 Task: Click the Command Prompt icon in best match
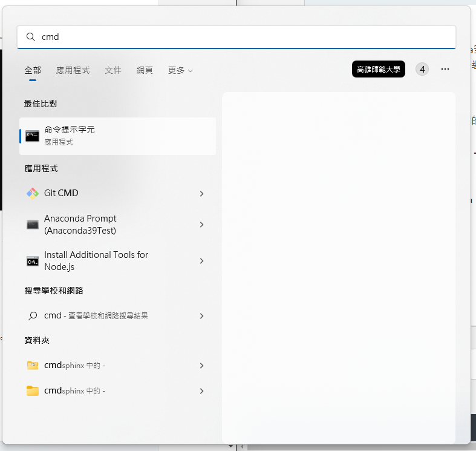(32, 136)
